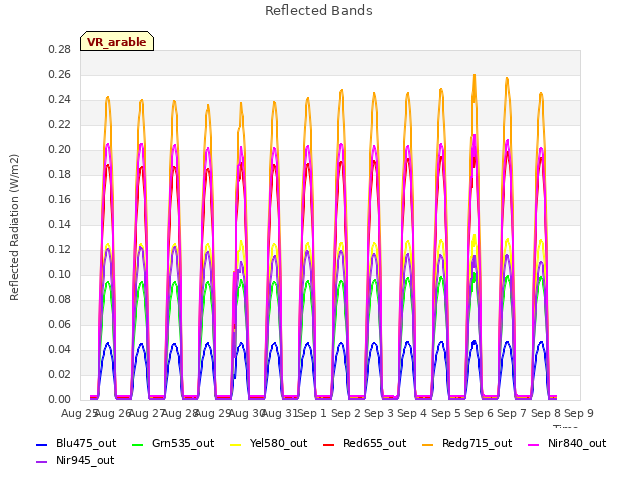Click the Sep 6 x-axis date label
The height and width of the screenshot is (480, 640).
[479, 413]
